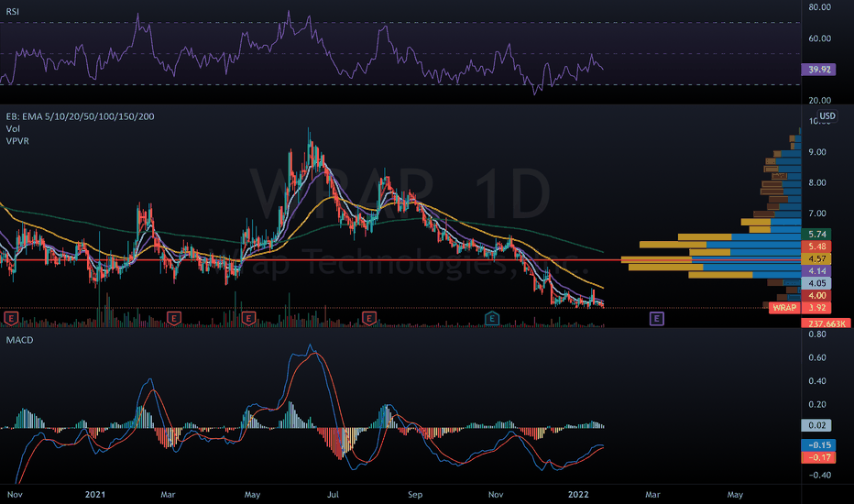This screenshot has width=854, height=504.
Task: Click the 0.80 level on MACD scale
Action: 817,334
